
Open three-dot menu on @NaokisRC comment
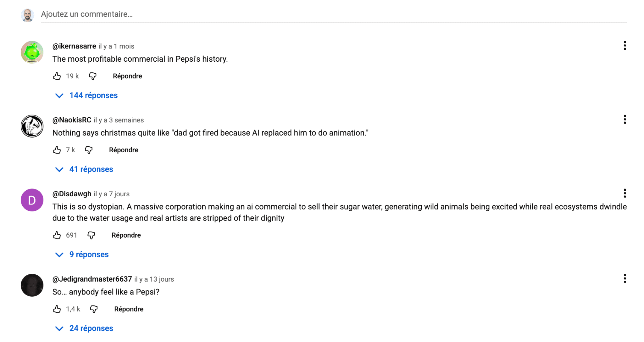click(x=625, y=120)
